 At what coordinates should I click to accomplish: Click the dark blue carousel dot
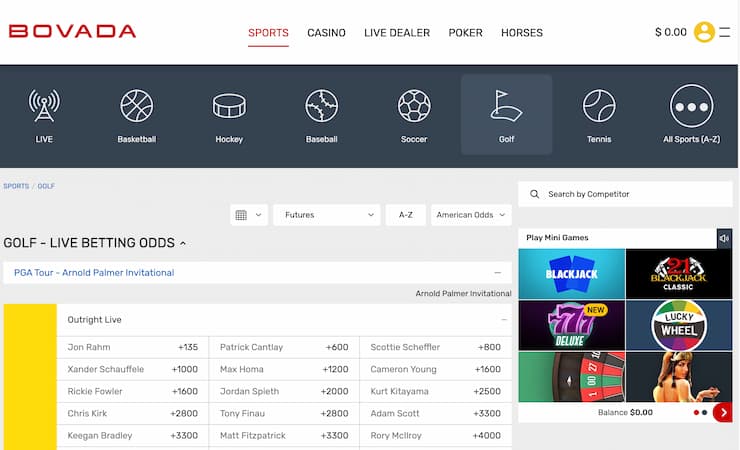click(x=705, y=412)
